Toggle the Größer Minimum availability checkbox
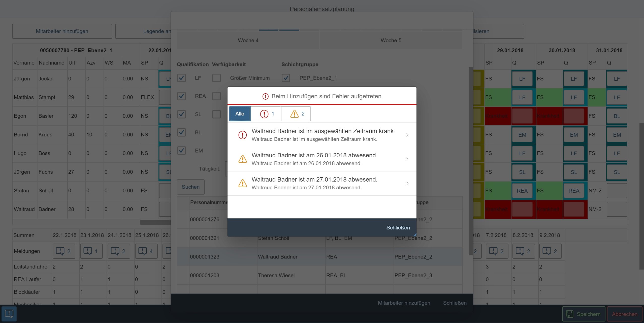This screenshot has height=323, width=644. [x=216, y=78]
